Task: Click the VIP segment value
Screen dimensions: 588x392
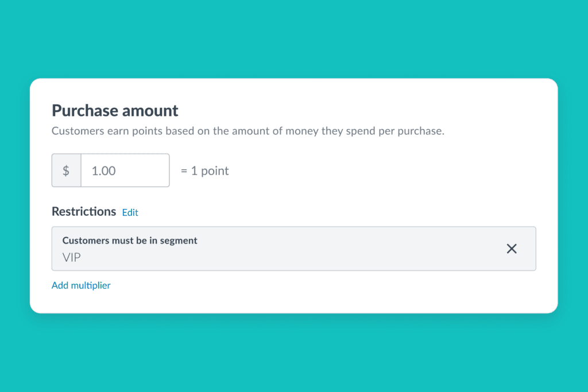Action: coord(71,258)
